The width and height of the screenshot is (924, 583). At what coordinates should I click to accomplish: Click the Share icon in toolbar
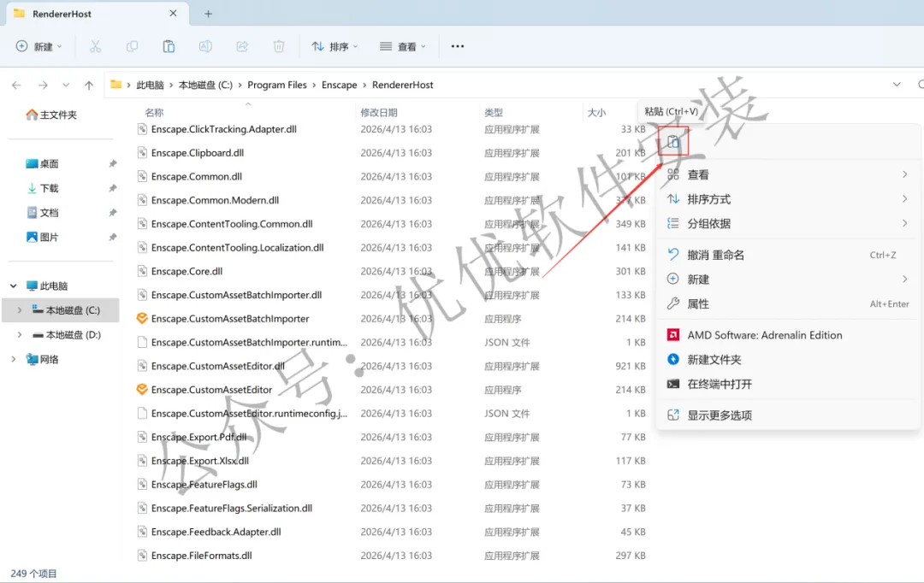pos(242,46)
